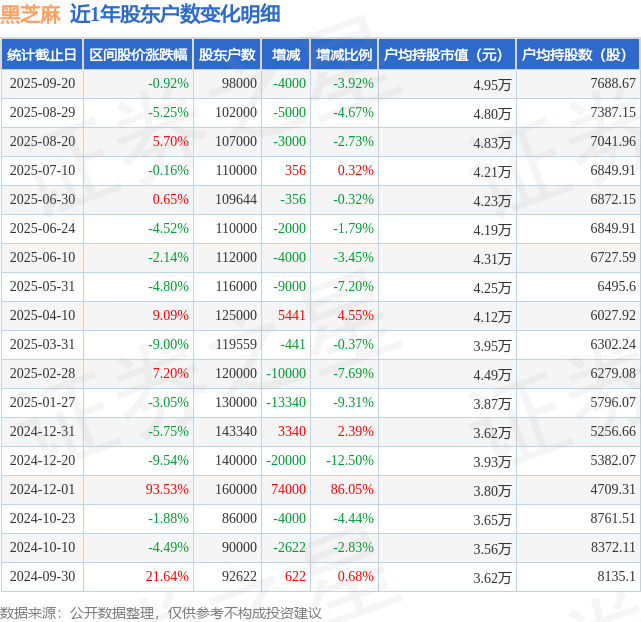Click the 股东户数 column header

(227, 55)
